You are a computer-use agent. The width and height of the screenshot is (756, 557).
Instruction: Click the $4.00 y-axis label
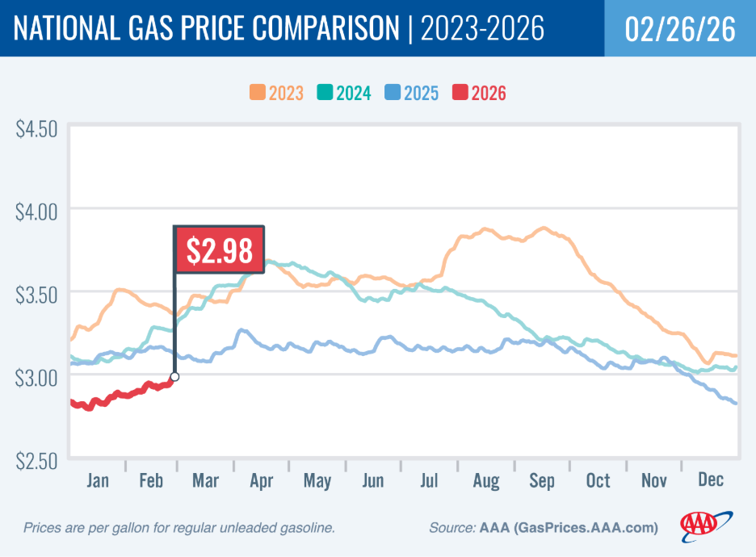[x=38, y=211]
